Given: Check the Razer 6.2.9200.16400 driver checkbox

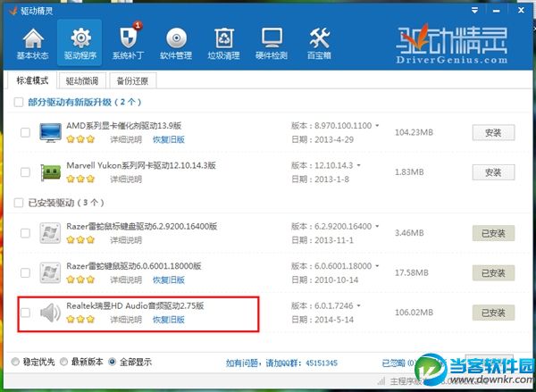Looking at the screenshot, I should coord(25,233).
